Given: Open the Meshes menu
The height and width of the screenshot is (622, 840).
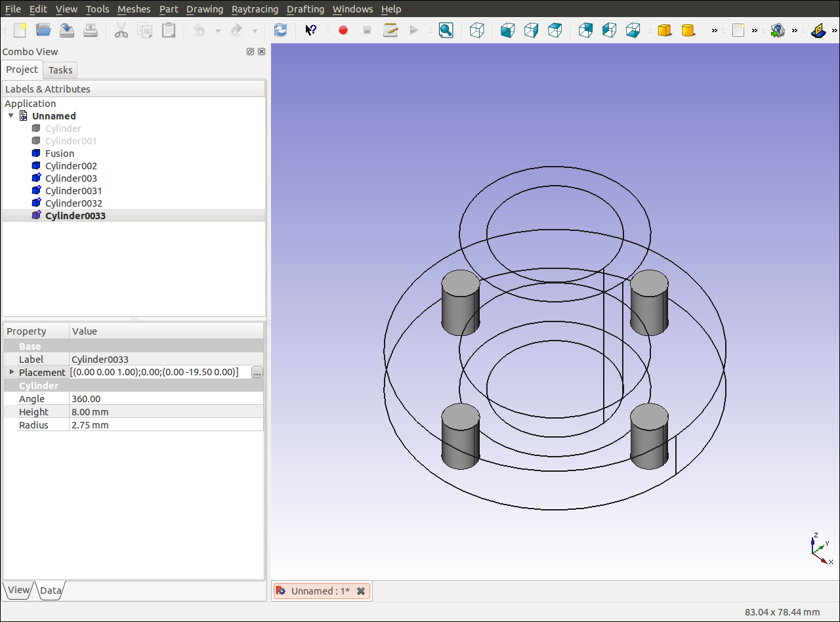Looking at the screenshot, I should pos(134,9).
